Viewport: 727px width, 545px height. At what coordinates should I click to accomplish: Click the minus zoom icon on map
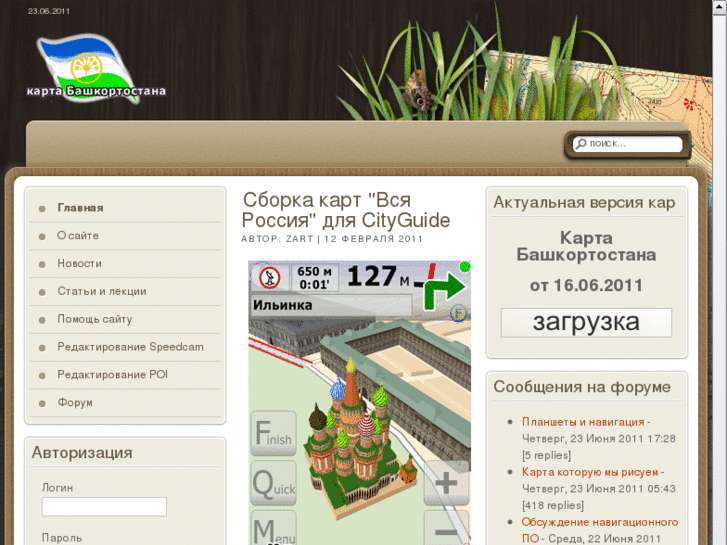click(x=446, y=528)
